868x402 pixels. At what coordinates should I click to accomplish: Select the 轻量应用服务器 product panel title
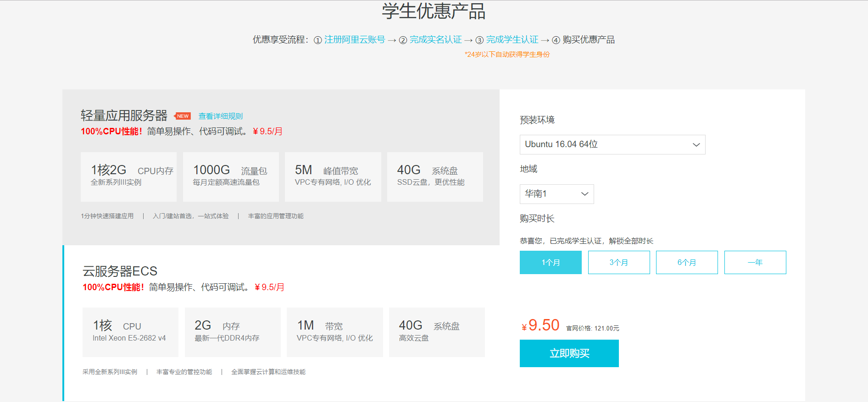[124, 115]
